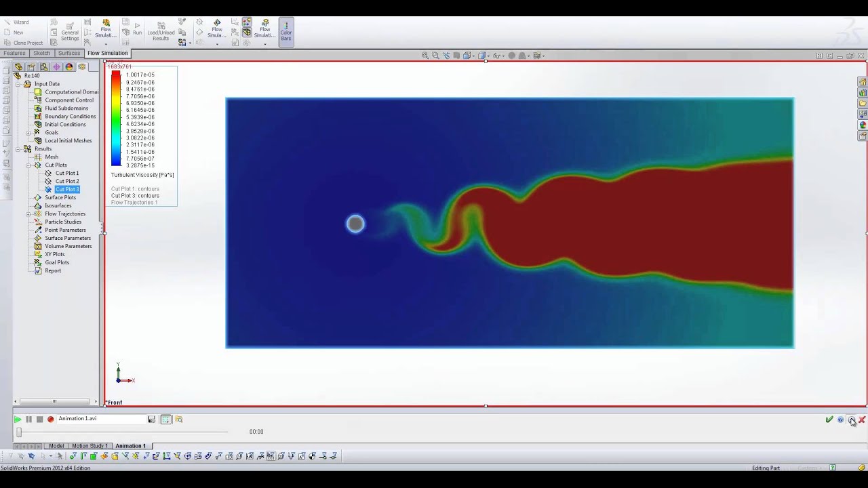This screenshot has height=488, width=868.
Task: Collapse the Results tree node
Action: click(18, 149)
